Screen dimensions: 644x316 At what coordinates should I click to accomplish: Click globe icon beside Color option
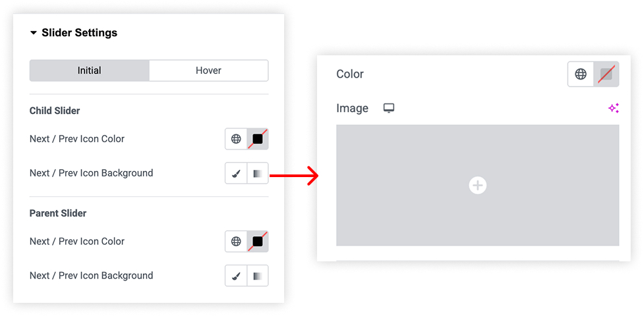coord(580,74)
